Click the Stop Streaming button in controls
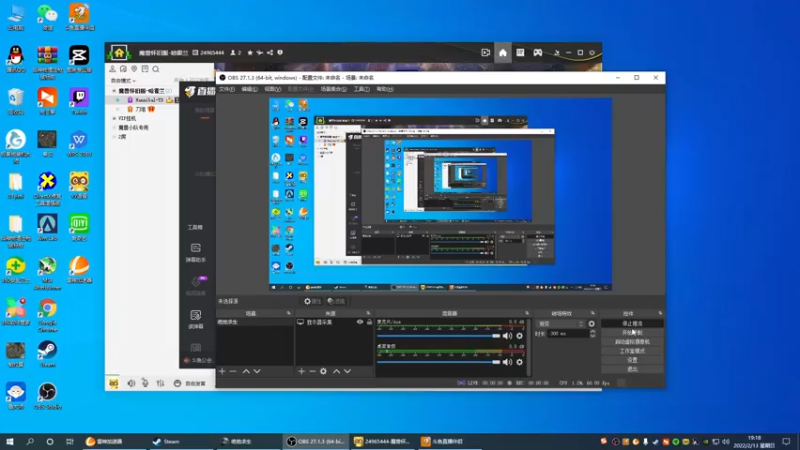Screen dimensions: 800x450 (x=632, y=323)
